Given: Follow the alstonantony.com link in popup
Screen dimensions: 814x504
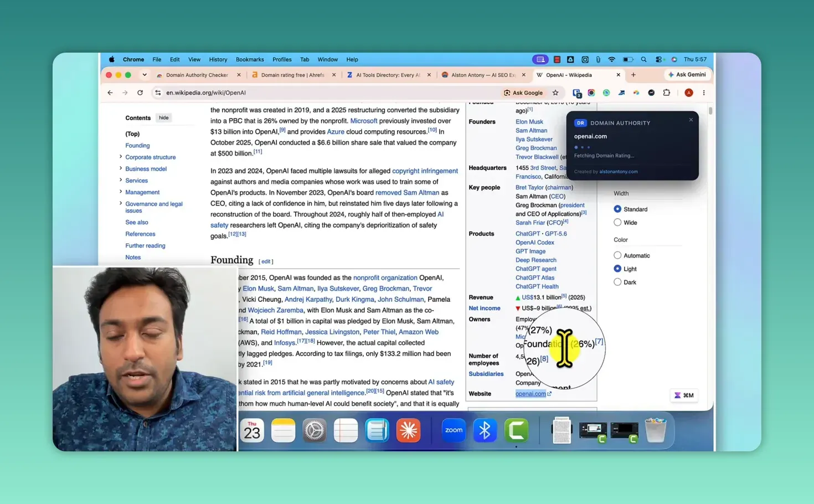Looking at the screenshot, I should 619,172.
